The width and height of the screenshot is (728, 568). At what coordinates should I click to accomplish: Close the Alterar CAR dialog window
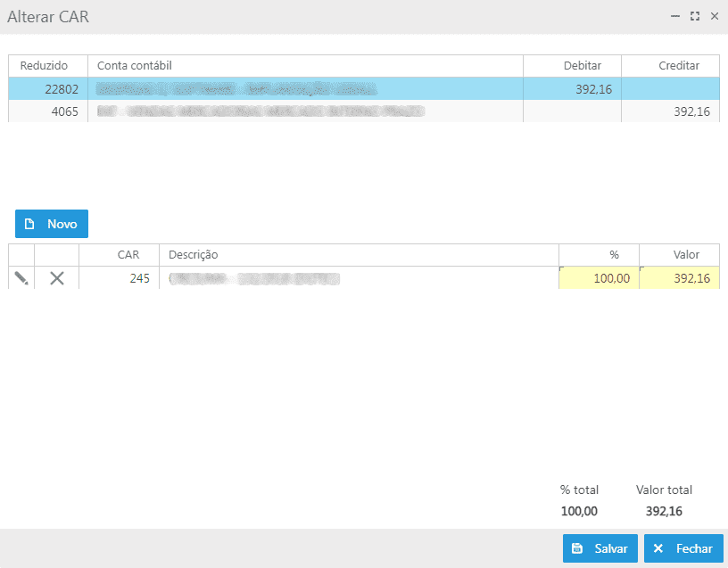[714, 16]
